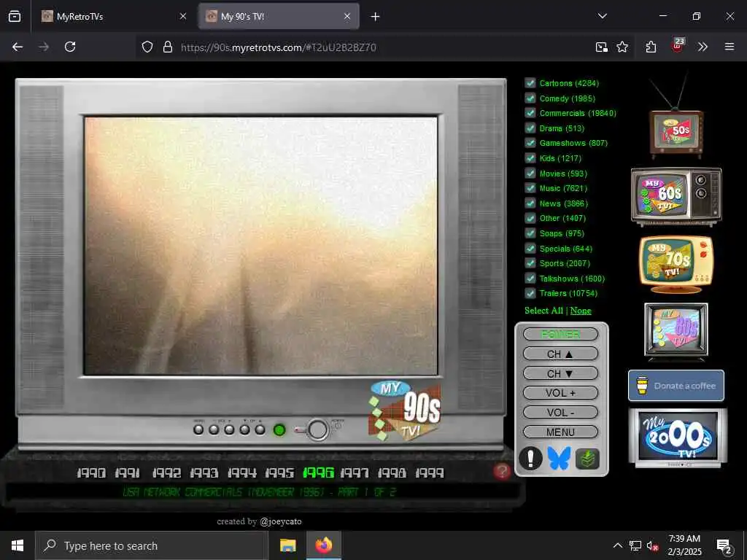Open Firefox tab manager icon
Screen dimensions: 747x560
[x=15, y=16]
